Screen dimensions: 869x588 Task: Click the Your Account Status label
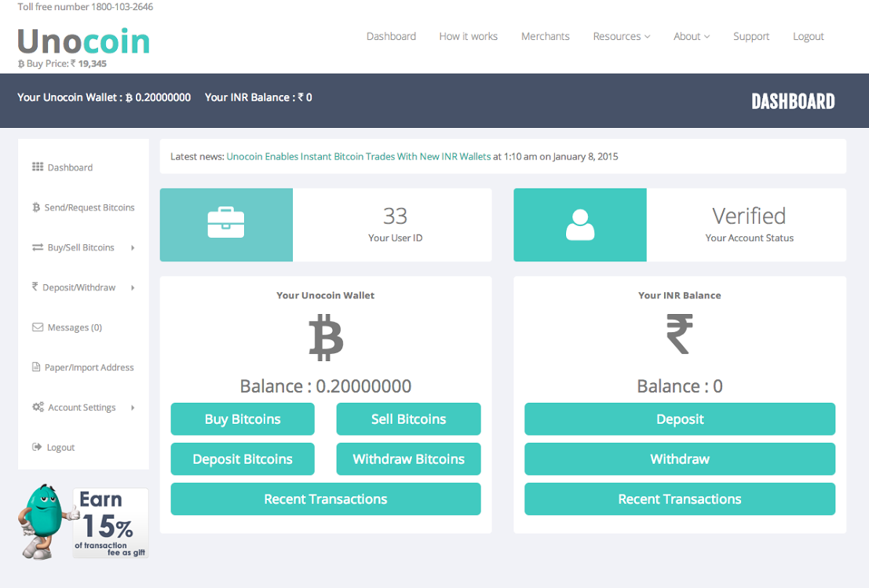tap(750, 238)
